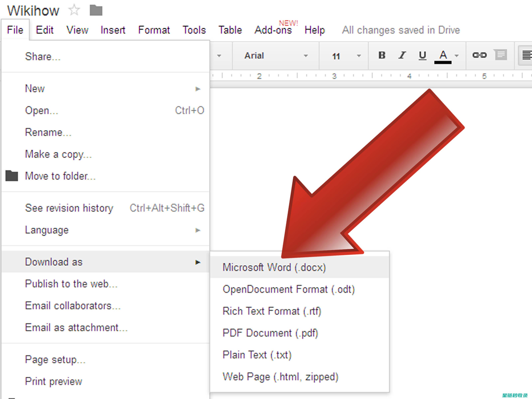Toggle italic formatting
The width and height of the screenshot is (532, 399).
click(x=402, y=55)
